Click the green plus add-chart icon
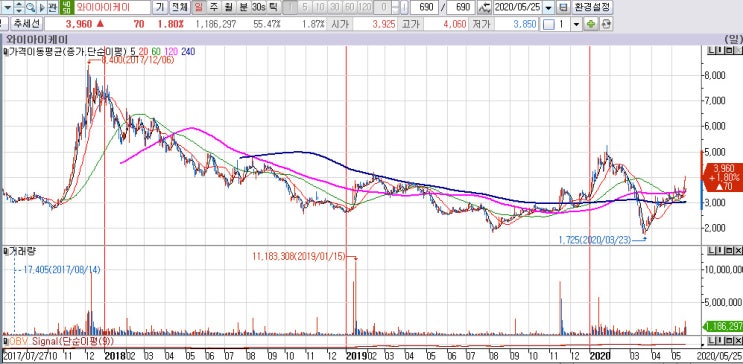 click(590, 24)
